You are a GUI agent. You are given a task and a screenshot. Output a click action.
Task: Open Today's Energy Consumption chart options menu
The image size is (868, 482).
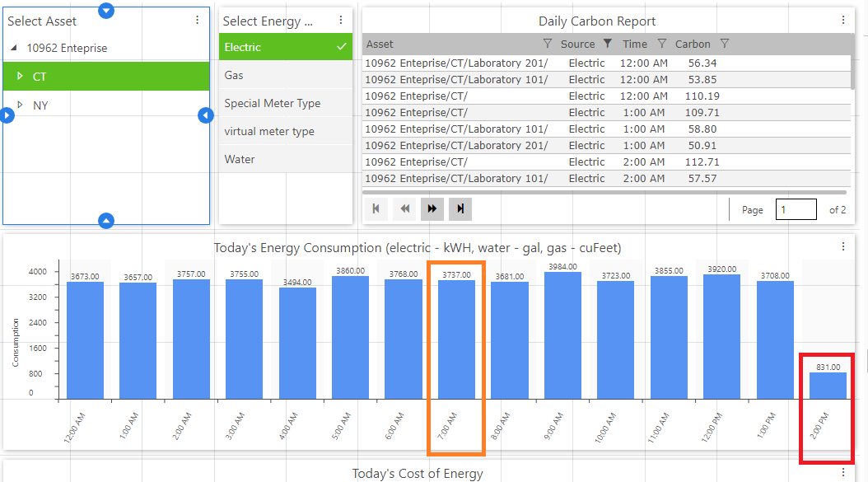[x=843, y=246]
